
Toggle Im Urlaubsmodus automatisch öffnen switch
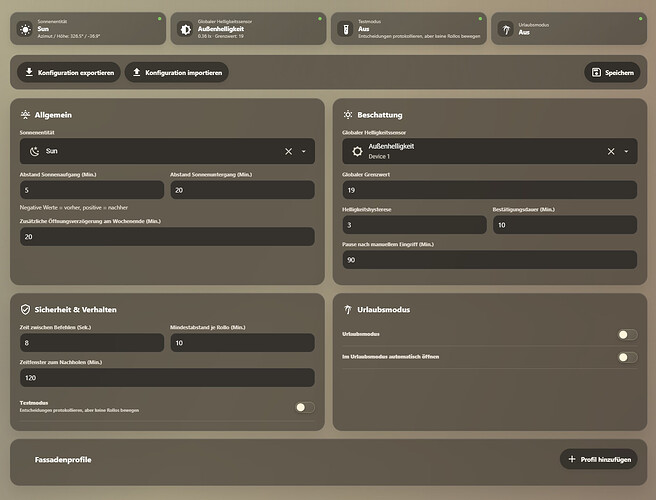[628, 357]
